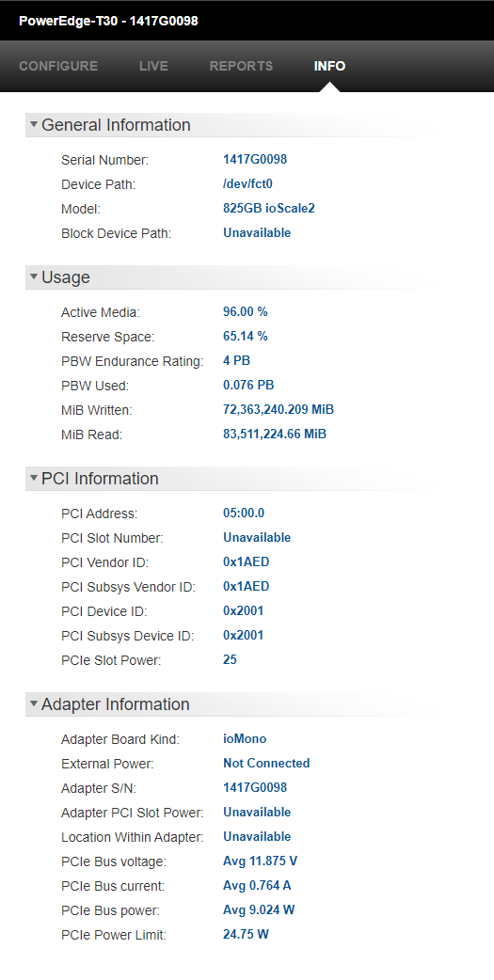Click the PCI Address value 05:00.0
The image size is (494, 980).
(x=244, y=514)
